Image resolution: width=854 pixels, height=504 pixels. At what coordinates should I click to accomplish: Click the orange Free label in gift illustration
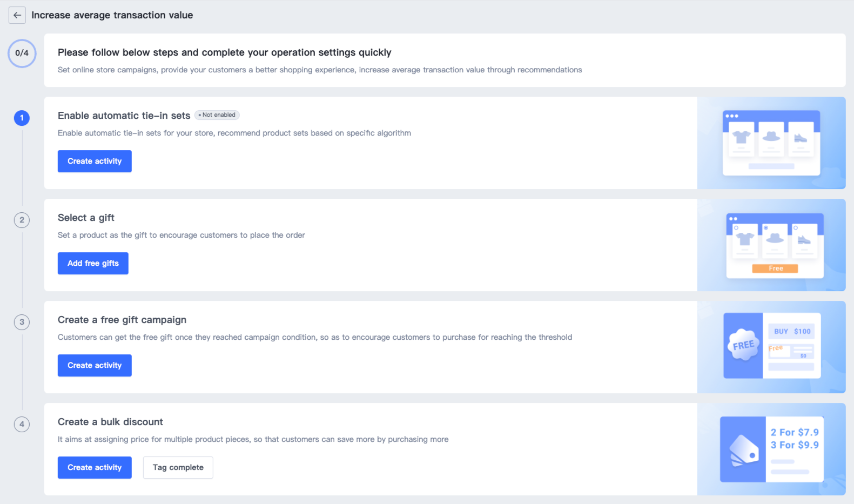pyautogui.click(x=775, y=268)
